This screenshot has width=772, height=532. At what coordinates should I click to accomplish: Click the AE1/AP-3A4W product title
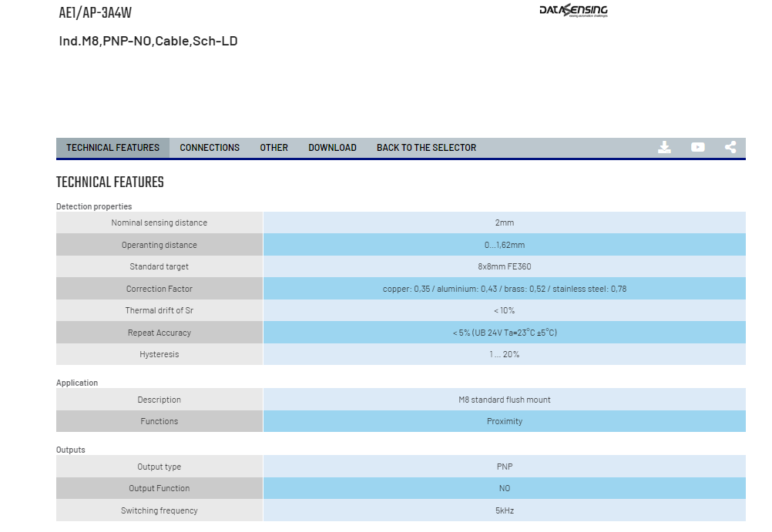[95, 12]
